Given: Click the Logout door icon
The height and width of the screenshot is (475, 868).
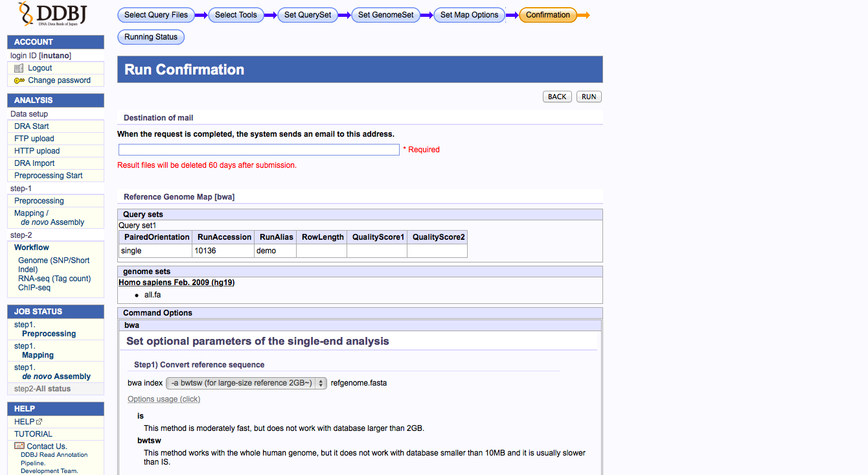Looking at the screenshot, I should pyautogui.click(x=19, y=68).
